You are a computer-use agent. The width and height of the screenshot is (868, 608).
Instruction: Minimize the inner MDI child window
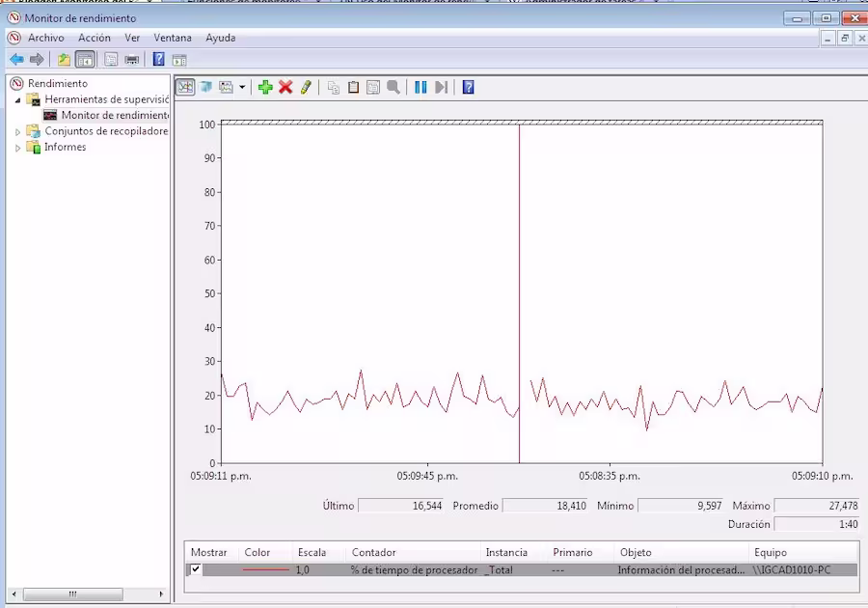coord(827,38)
